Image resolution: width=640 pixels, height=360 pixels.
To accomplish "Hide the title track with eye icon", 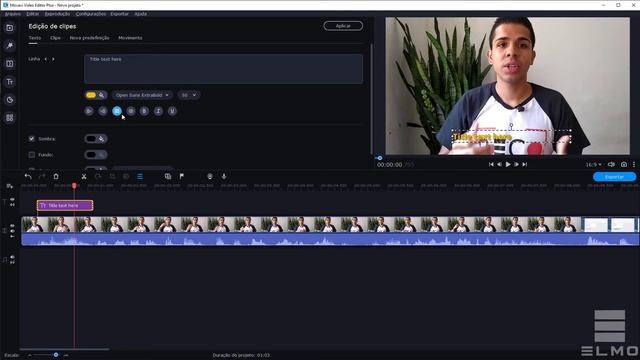I will [13, 199].
